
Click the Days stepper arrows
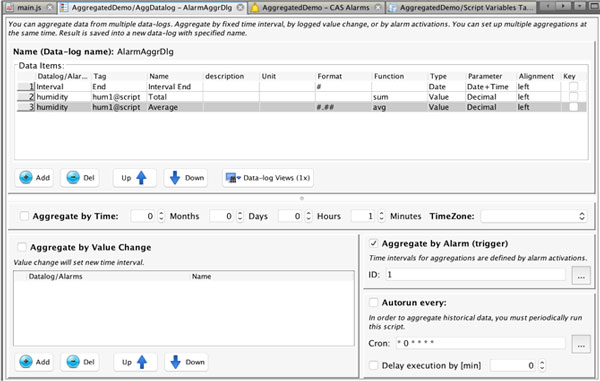pyautogui.click(x=240, y=216)
